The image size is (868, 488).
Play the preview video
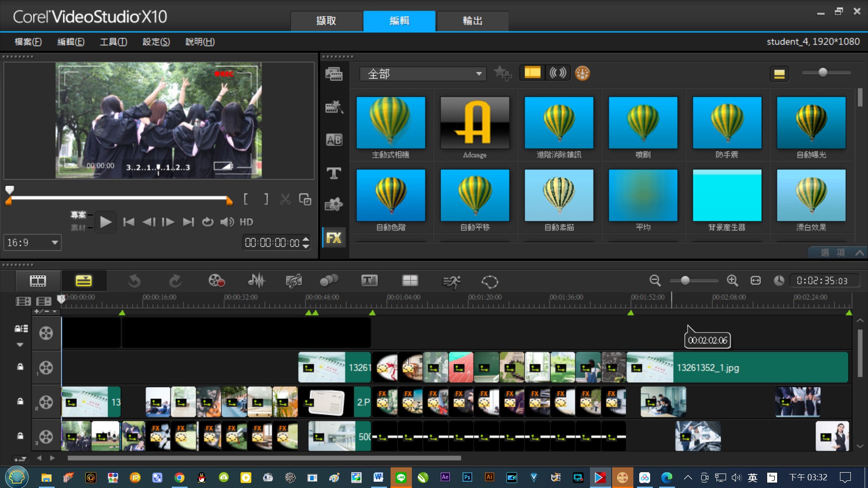(x=105, y=222)
